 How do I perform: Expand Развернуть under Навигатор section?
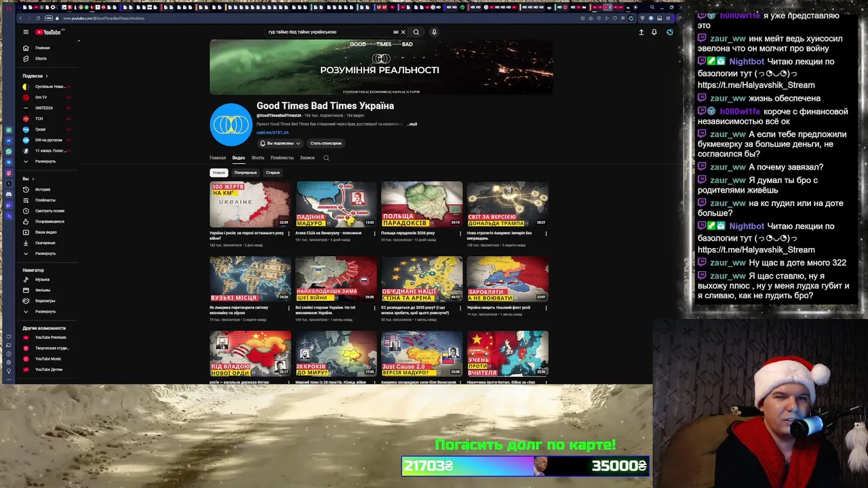(x=41, y=312)
